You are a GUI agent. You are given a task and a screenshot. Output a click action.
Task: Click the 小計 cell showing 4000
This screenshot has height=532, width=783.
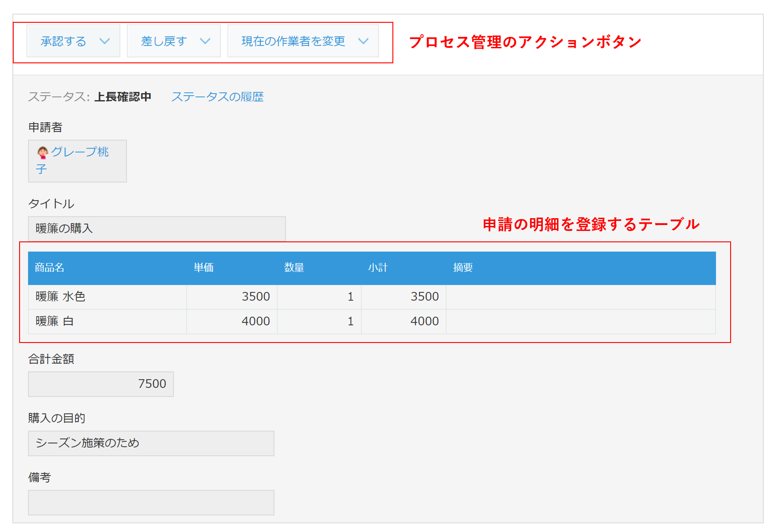pyautogui.click(x=424, y=321)
